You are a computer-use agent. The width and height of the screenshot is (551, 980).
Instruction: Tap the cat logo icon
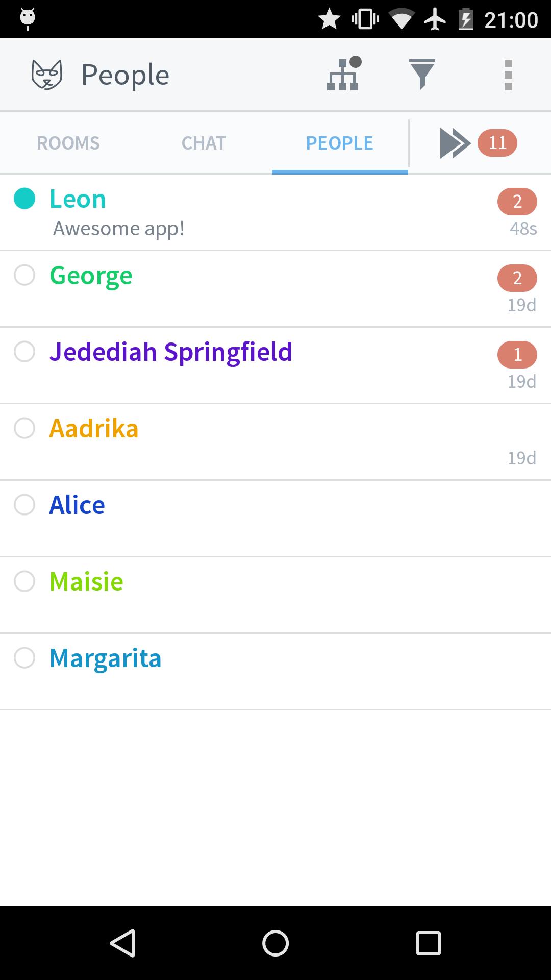pyautogui.click(x=46, y=75)
